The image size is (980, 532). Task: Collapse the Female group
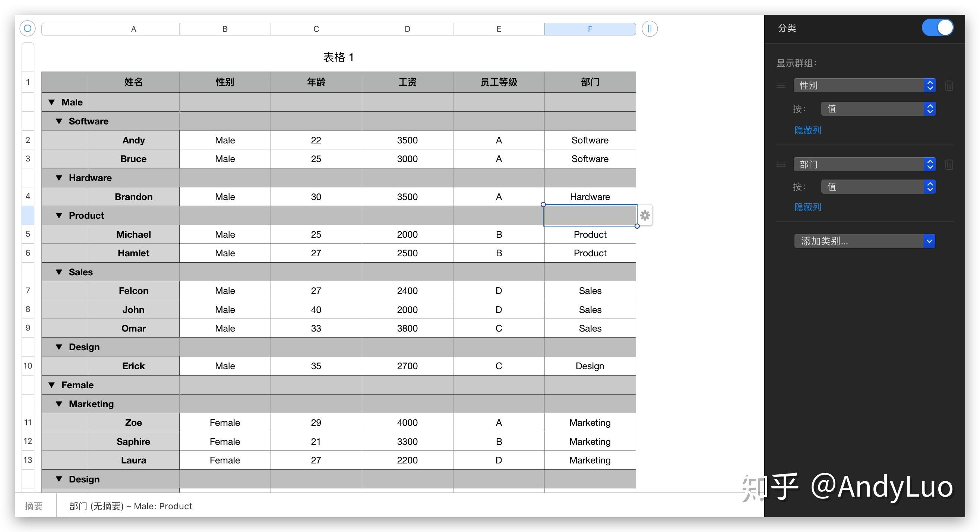(x=52, y=385)
